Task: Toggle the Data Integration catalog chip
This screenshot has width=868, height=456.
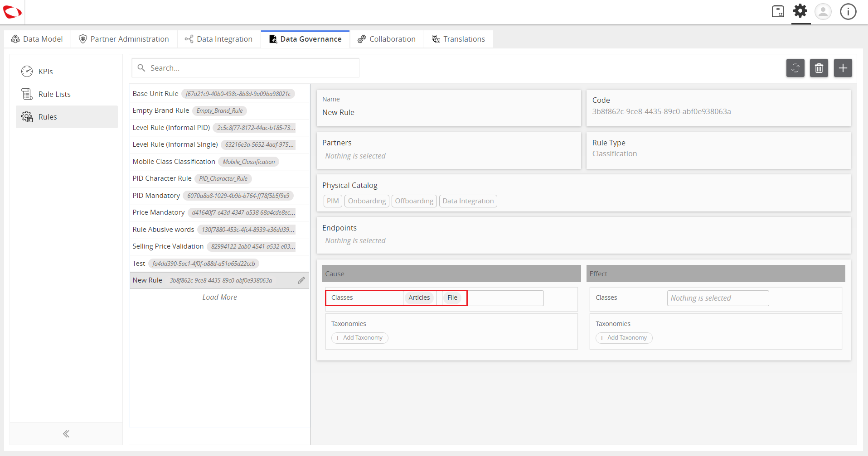Action: pos(468,201)
